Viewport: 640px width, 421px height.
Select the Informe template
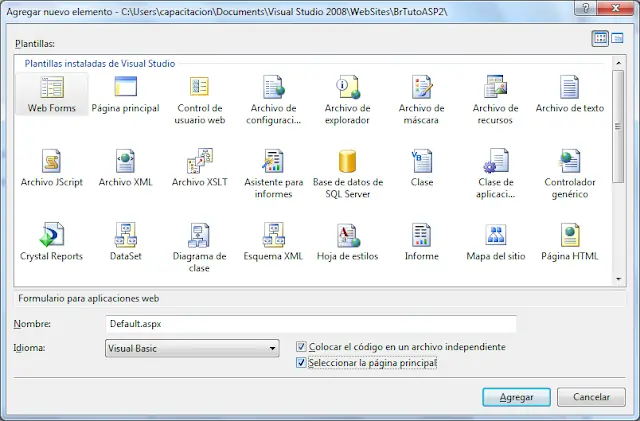coord(422,242)
